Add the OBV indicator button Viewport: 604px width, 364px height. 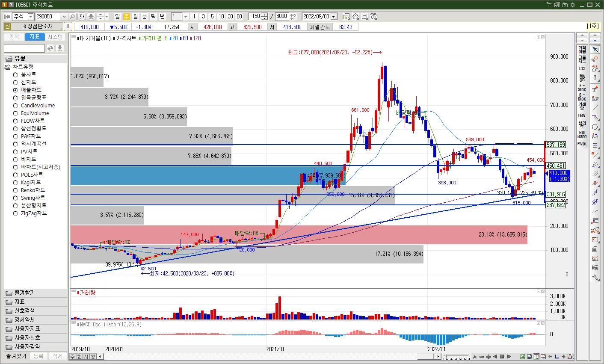pos(582,115)
